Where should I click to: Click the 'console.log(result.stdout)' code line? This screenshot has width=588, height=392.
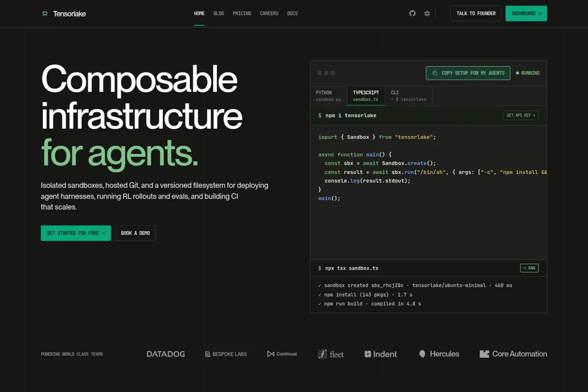coord(367,181)
